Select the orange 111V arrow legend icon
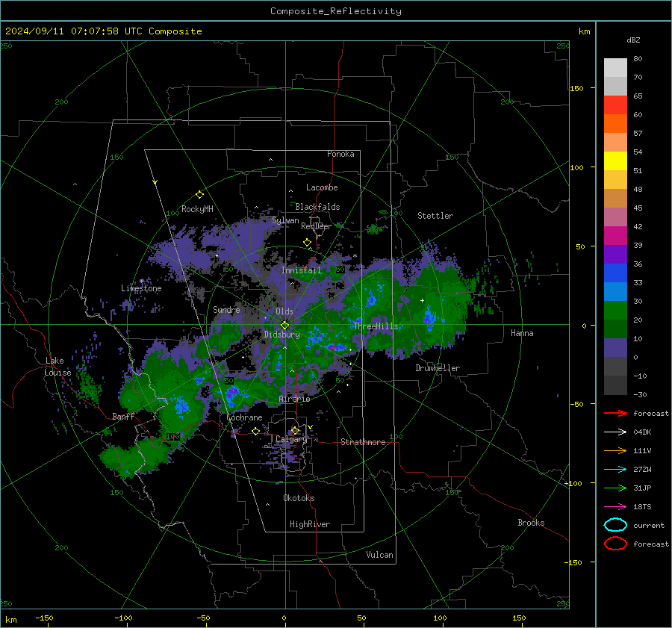 [x=615, y=450]
